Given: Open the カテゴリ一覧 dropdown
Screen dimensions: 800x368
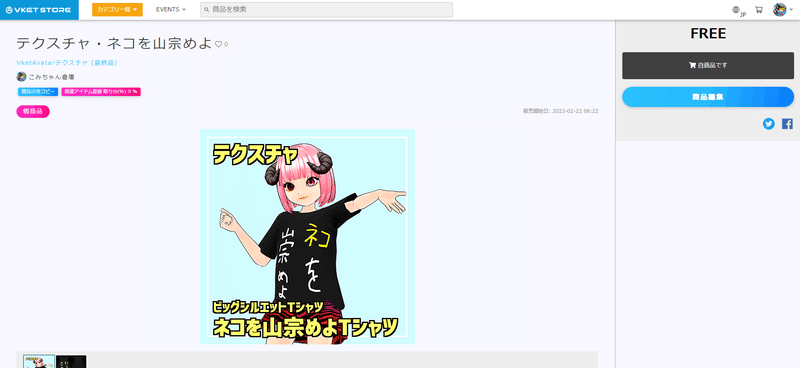Looking at the screenshot, I should [117, 10].
